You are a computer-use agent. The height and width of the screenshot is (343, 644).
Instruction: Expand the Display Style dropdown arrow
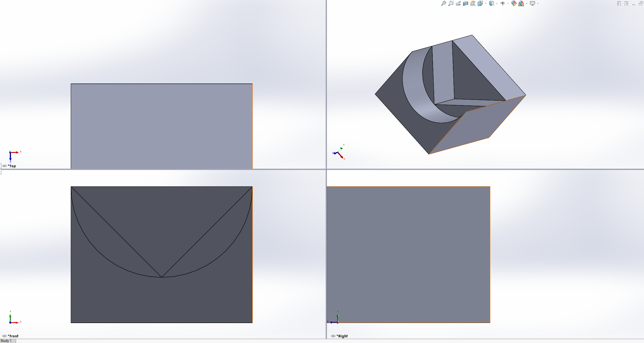click(497, 3)
